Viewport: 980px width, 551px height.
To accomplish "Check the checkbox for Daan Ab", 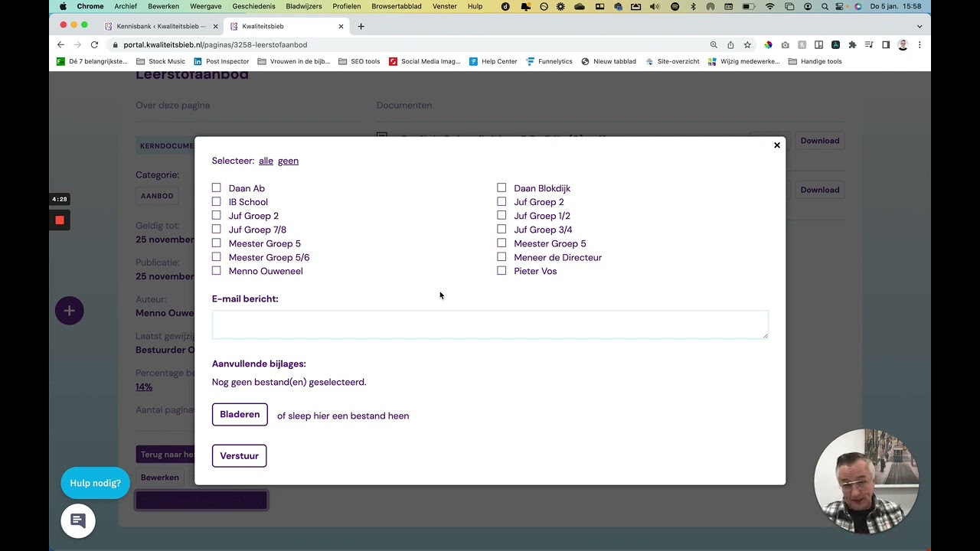I will (217, 187).
